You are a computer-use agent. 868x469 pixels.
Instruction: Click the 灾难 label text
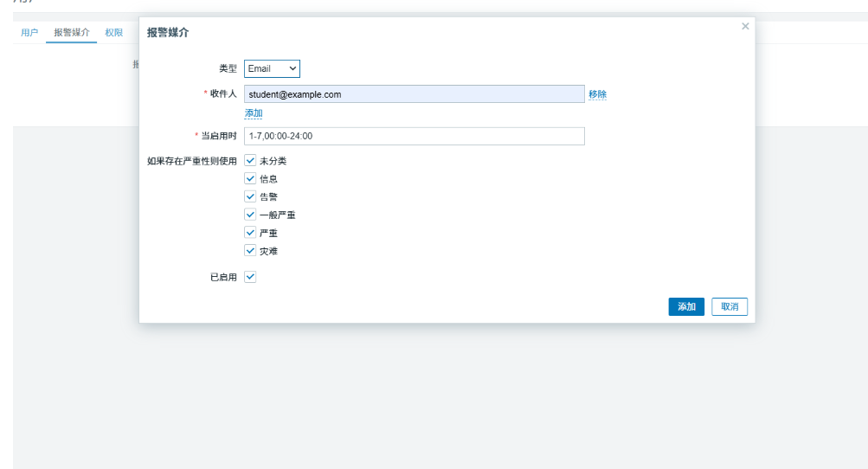pos(268,252)
